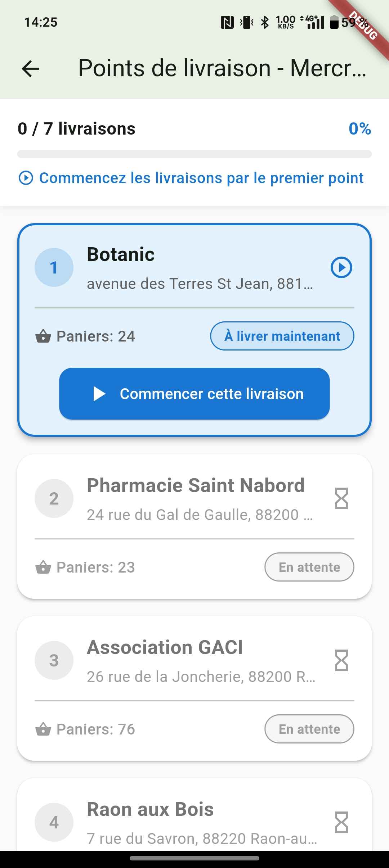Screen dimensions: 389x868
Task: Tap the À livrer maintenant chip
Action: (282, 336)
